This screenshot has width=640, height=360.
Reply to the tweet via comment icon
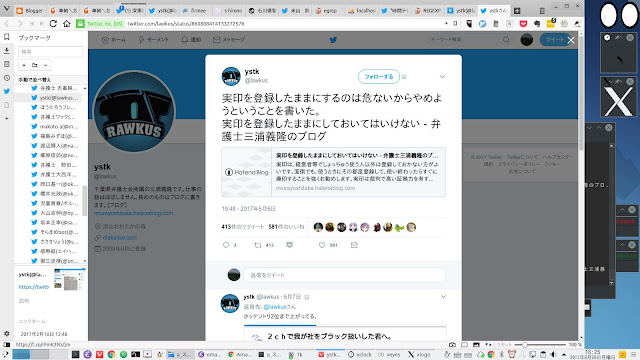tap(226, 245)
